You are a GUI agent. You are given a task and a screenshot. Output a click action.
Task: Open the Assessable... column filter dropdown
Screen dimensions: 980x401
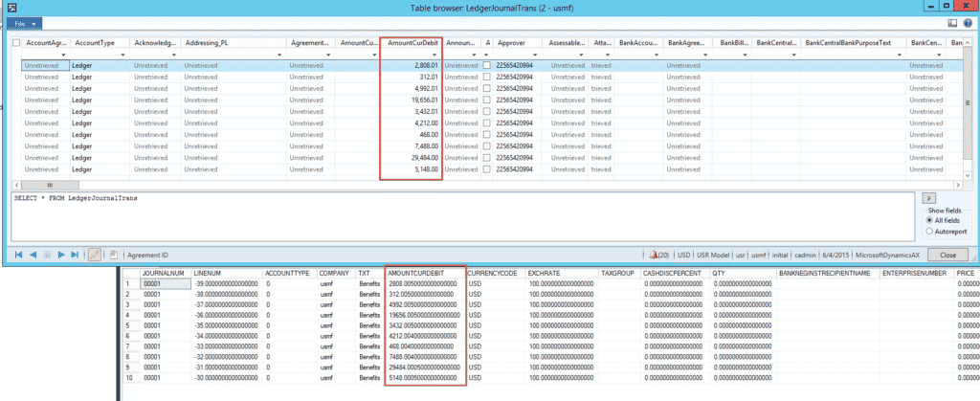(583, 55)
